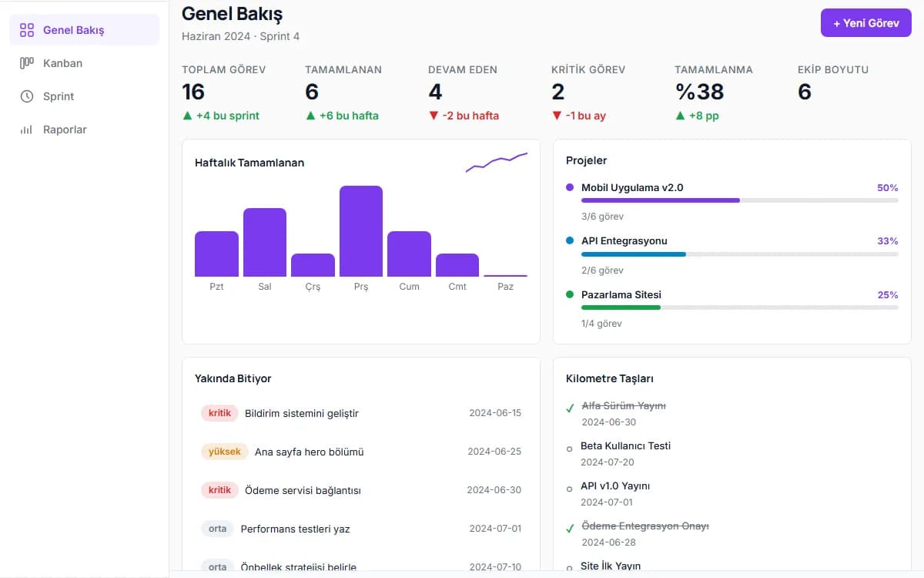Viewport: 924px width, 578px height.
Task: Toggle Site İlk Yayın milestone circle
Action: point(569,568)
